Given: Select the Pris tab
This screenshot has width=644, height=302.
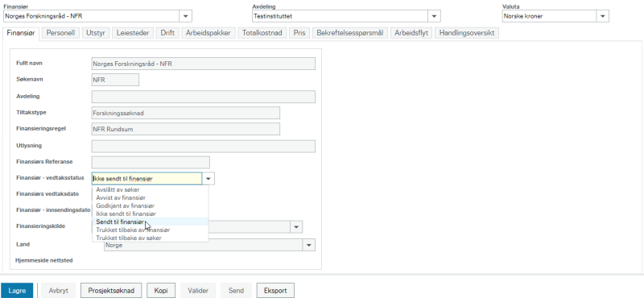Looking at the screenshot, I should (299, 33).
